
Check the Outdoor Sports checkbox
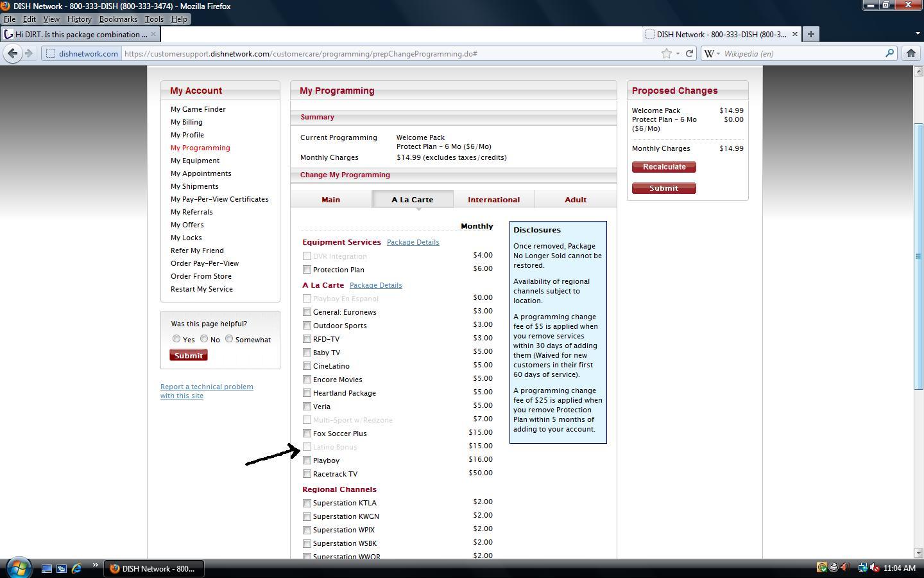(307, 326)
